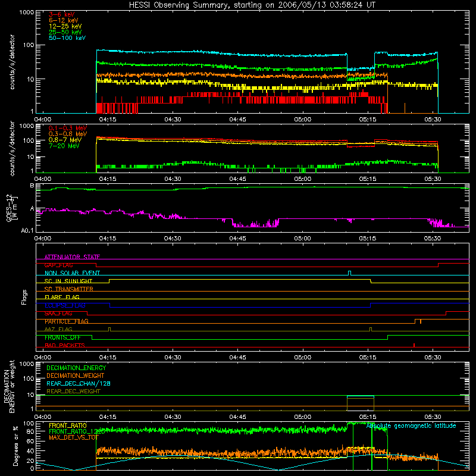Click the NON_SOLAR_EVENT pulse near 05:10
This screenshot has width=476, height=476.
pyautogui.click(x=350, y=273)
